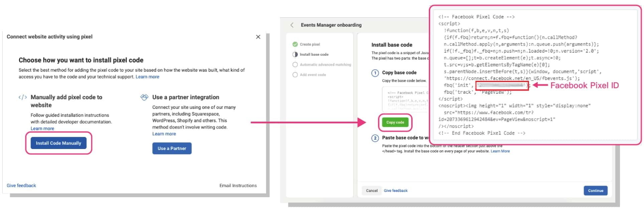Go back using Events Manager onboarding arrow

292,25
